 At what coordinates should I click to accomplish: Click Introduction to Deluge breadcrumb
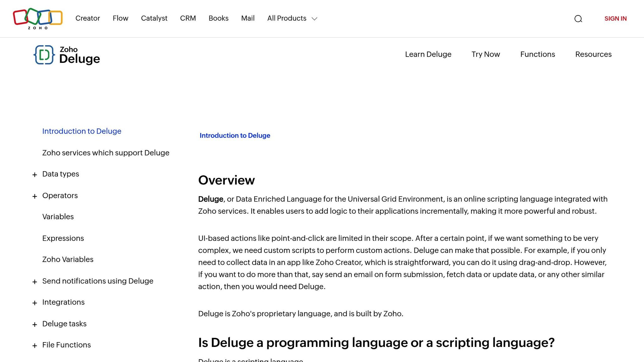click(235, 135)
